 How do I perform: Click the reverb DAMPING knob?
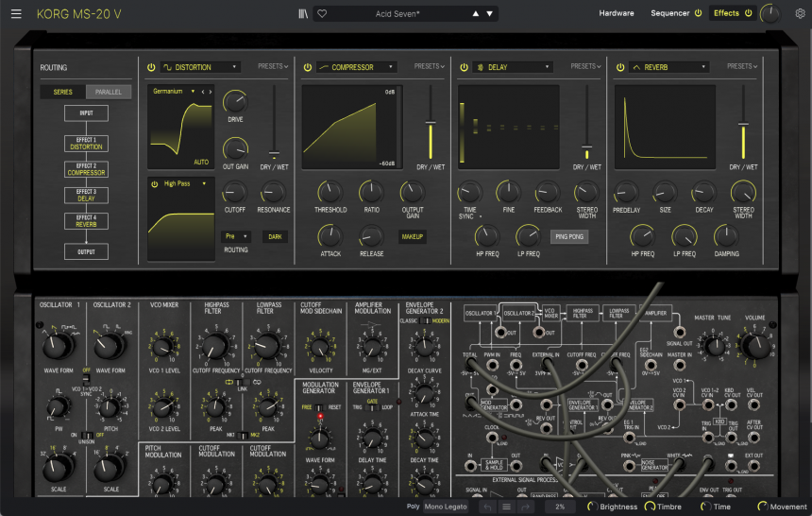(726, 236)
